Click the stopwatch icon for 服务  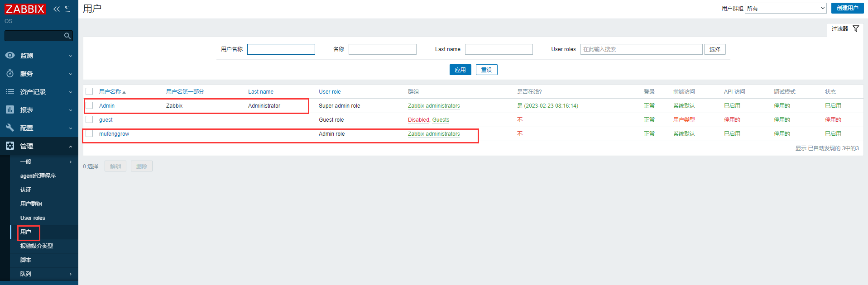click(x=10, y=73)
